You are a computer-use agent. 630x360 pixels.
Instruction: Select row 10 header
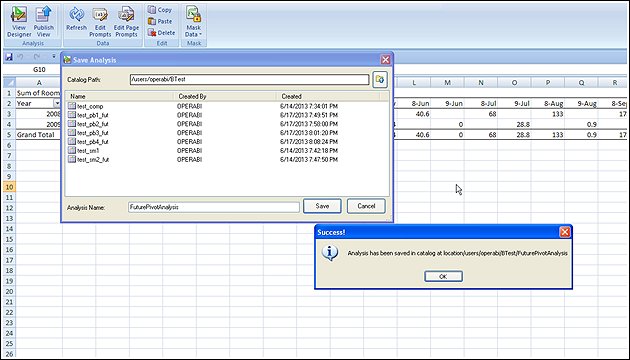pyautogui.click(x=9, y=187)
